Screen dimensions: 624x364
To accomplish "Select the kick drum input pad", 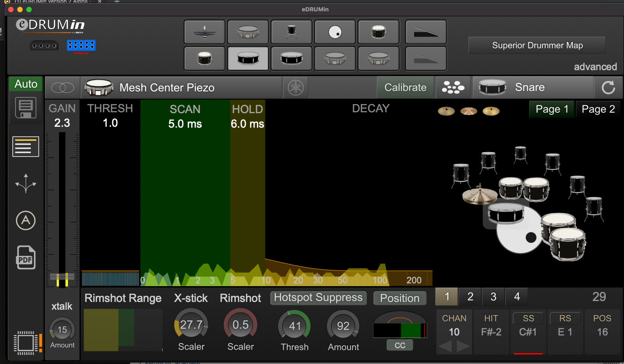I will 335,32.
